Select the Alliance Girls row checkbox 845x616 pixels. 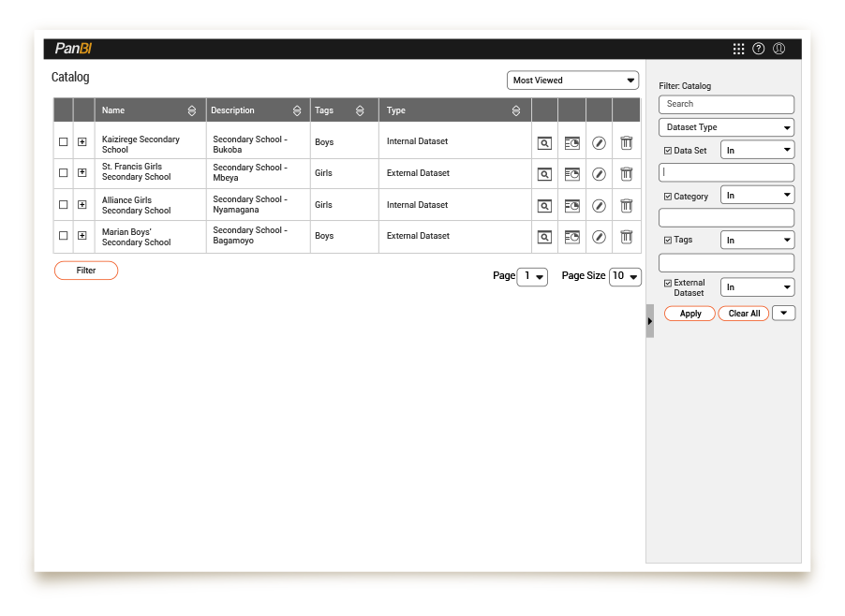pyautogui.click(x=63, y=205)
